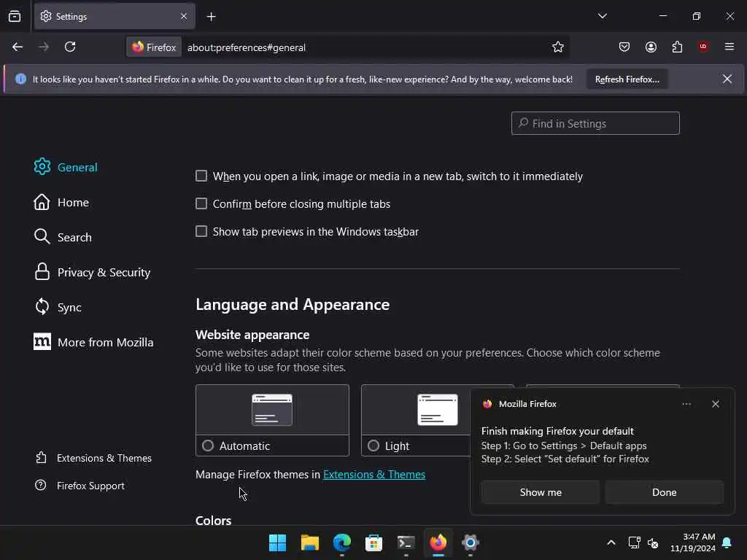Open the Firefox View icon
This screenshot has width=747, height=560.
tap(15, 16)
